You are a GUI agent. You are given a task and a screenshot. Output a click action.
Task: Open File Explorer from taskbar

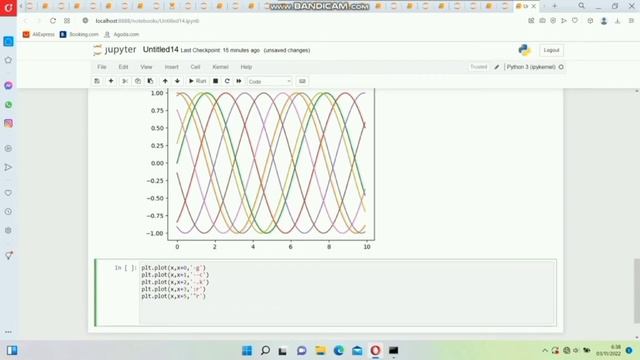click(x=320, y=350)
